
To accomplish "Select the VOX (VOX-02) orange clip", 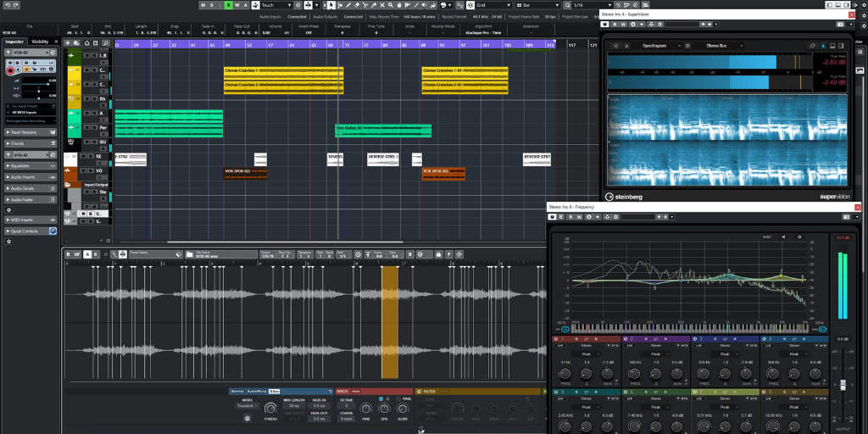I will [x=245, y=174].
